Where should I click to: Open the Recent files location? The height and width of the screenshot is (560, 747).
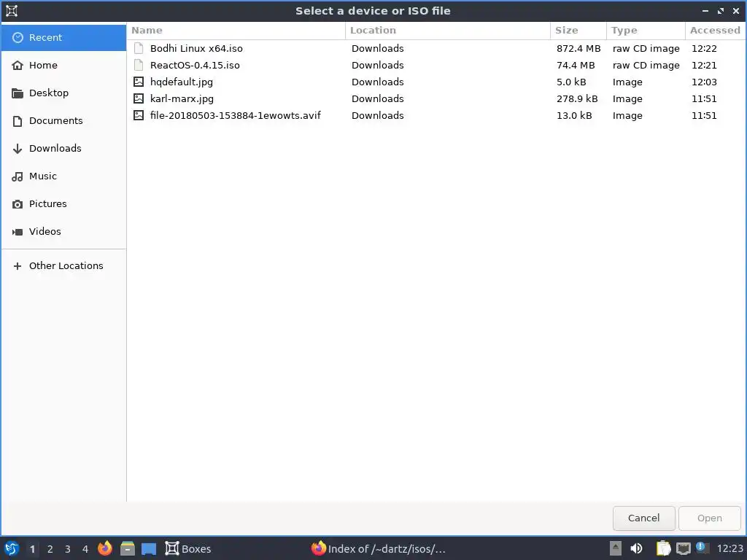click(64, 38)
